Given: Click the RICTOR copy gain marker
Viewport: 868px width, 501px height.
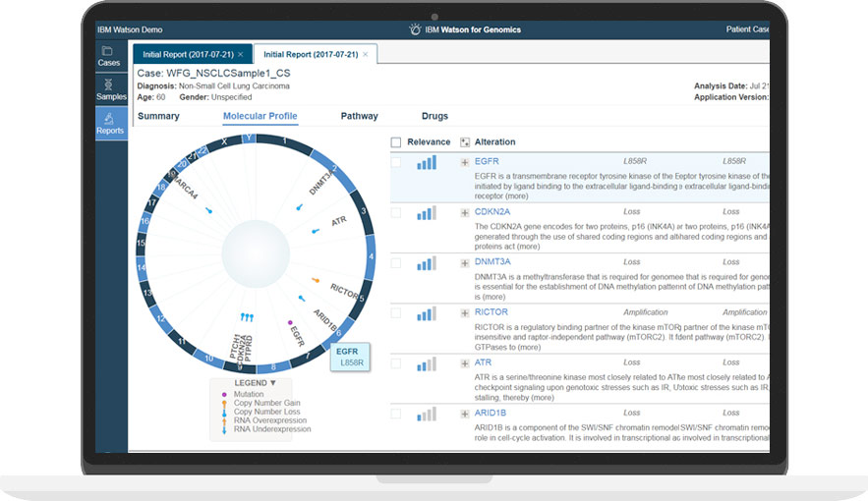Looking at the screenshot, I should pyautogui.click(x=316, y=280).
